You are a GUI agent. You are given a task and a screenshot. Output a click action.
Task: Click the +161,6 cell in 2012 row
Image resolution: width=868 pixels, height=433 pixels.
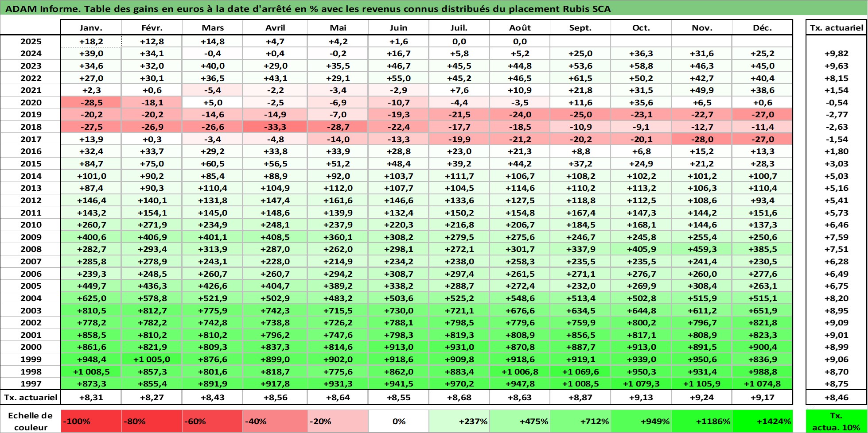click(x=338, y=201)
